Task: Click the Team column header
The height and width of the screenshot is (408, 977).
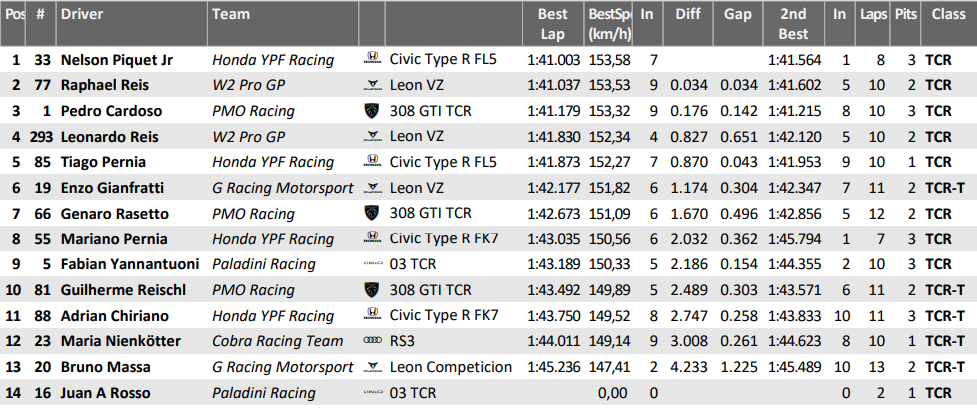Action: tap(231, 15)
